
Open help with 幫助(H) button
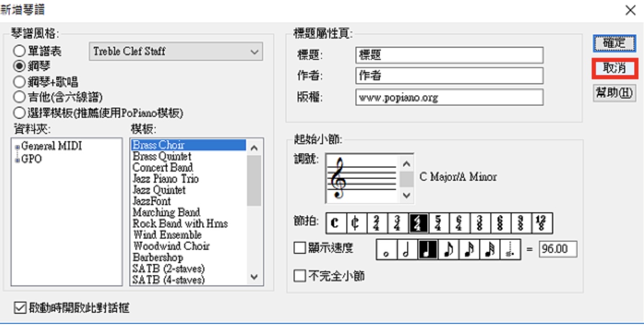point(614,93)
